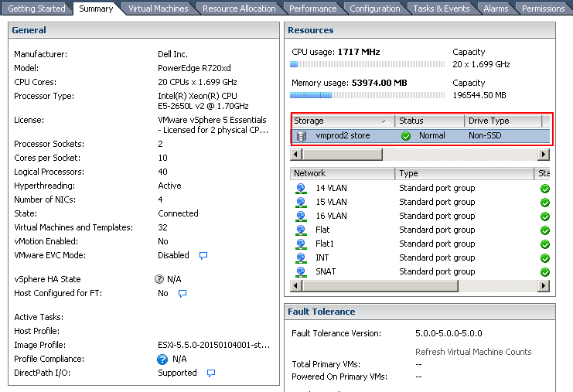
Task: Sort by Storage column header
Action: 343,121
